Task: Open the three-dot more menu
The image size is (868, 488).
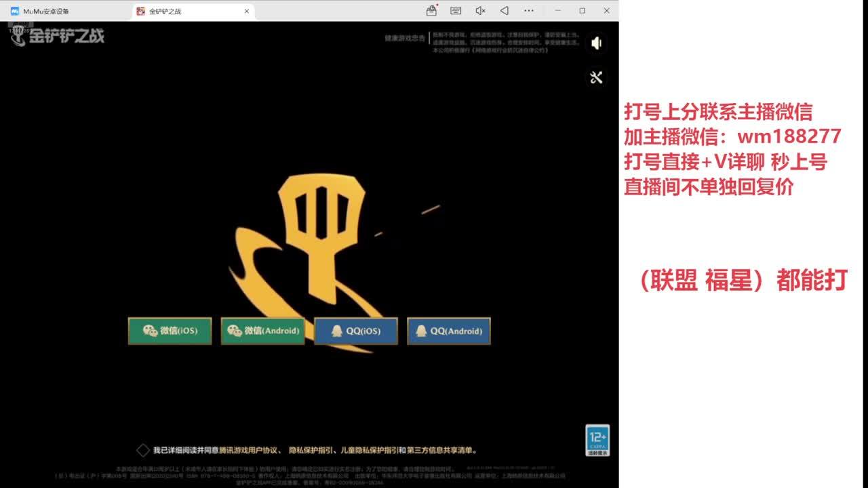Action: [529, 11]
